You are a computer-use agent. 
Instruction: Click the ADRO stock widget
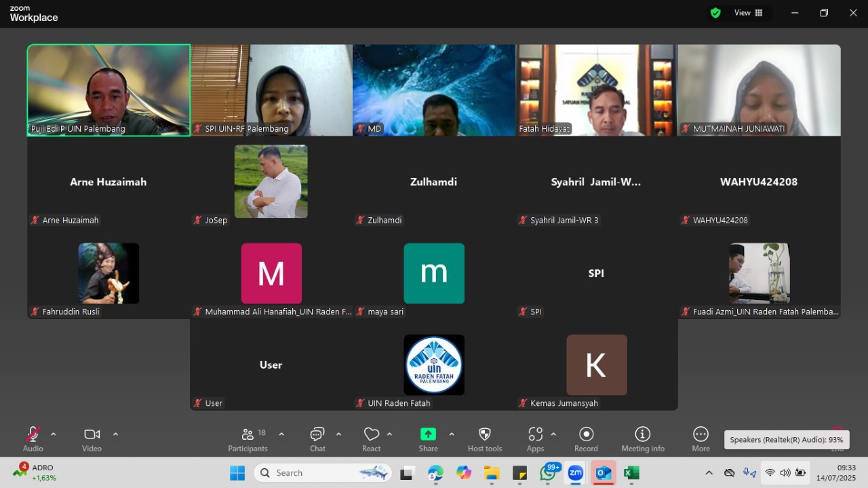pyautogui.click(x=35, y=472)
